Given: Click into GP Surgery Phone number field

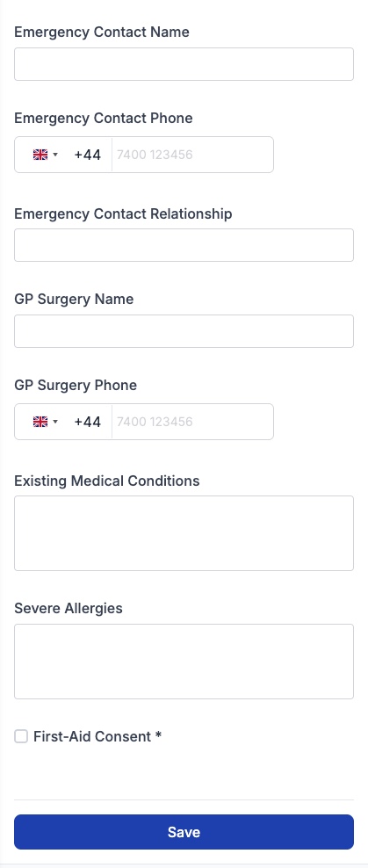Looking at the screenshot, I should click(192, 422).
